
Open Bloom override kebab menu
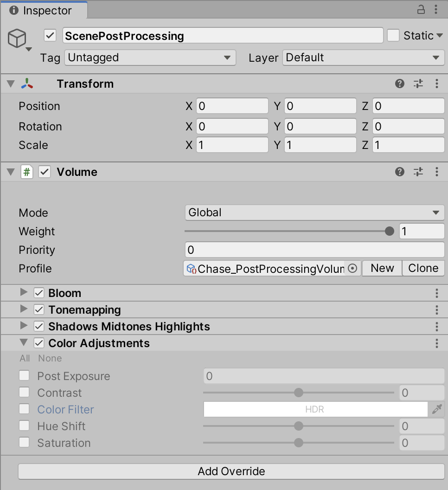click(x=437, y=293)
